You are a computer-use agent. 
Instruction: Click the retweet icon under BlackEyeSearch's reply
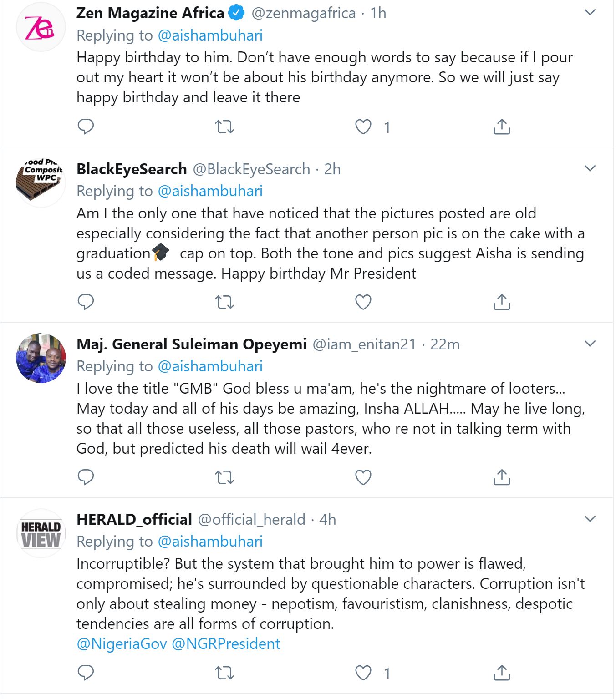pos(225,301)
